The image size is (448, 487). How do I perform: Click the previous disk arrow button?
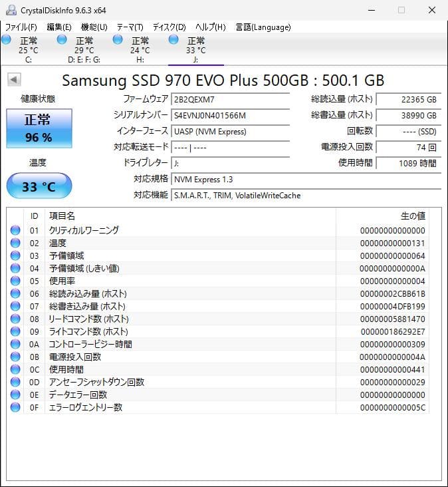[x=14, y=80]
